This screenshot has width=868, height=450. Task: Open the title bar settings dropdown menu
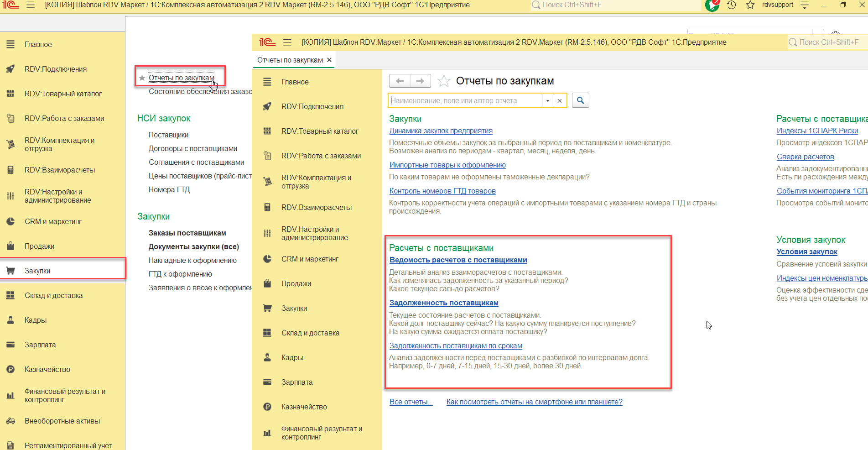coord(805,5)
